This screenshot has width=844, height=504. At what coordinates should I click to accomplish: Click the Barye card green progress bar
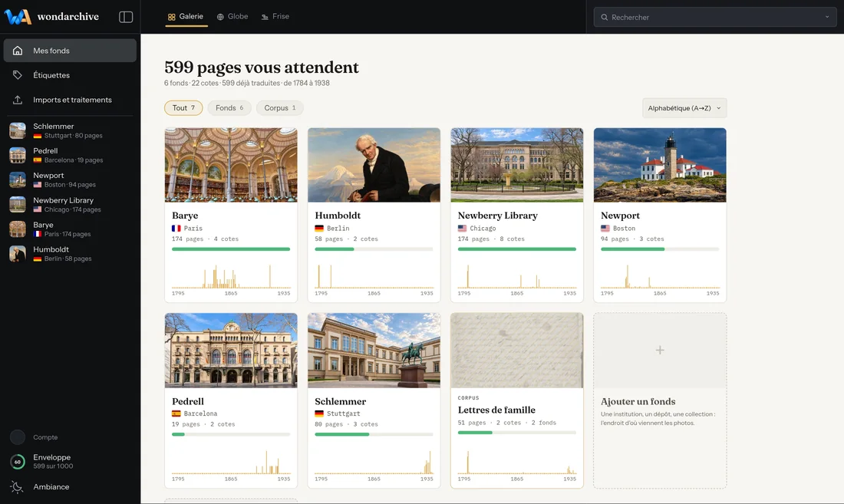pyautogui.click(x=231, y=249)
